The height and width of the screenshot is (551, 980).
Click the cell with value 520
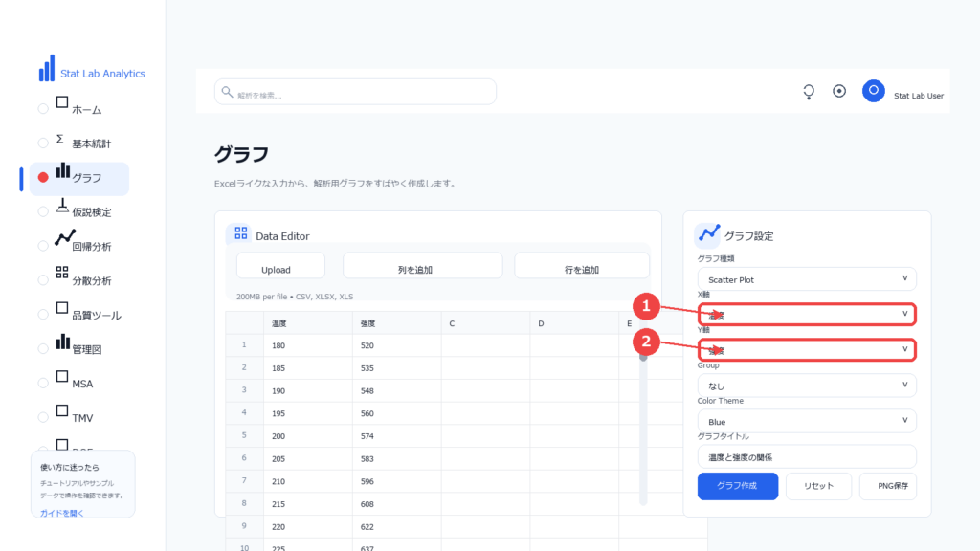[x=396, y=345]
